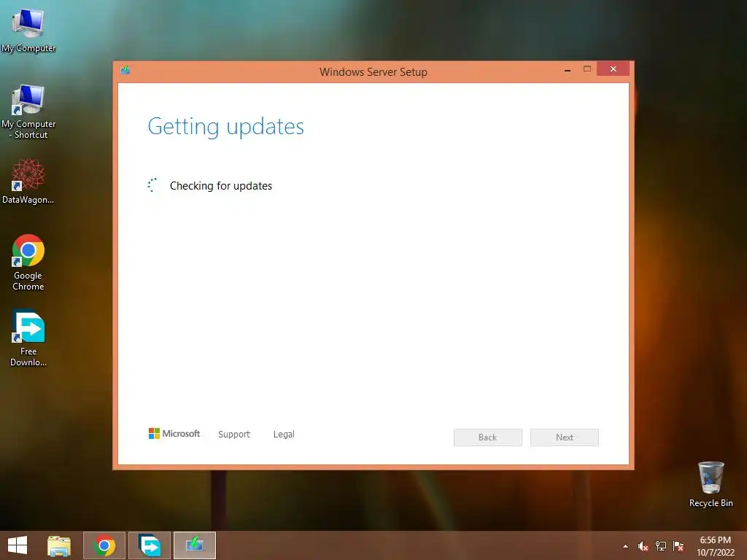The width and height of the screenshot is (747, 560).
Task: Open the Legal link
Action: pos(284,435)
